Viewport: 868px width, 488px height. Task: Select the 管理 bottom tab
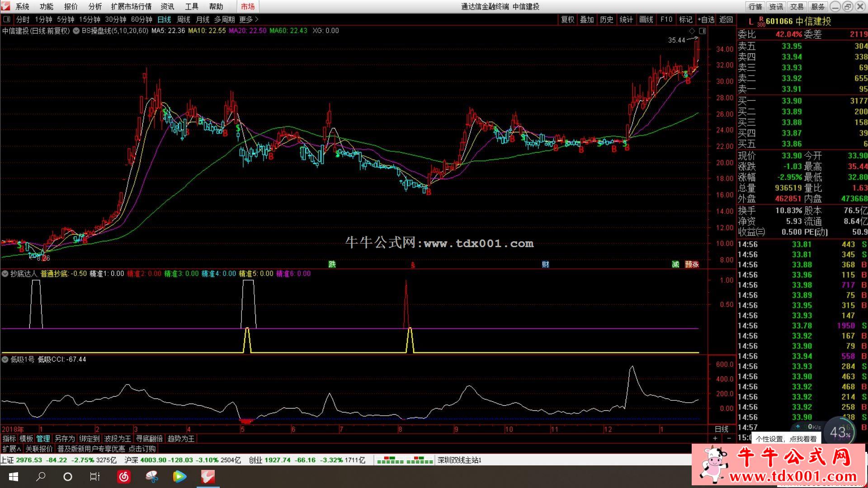point(43,438)
